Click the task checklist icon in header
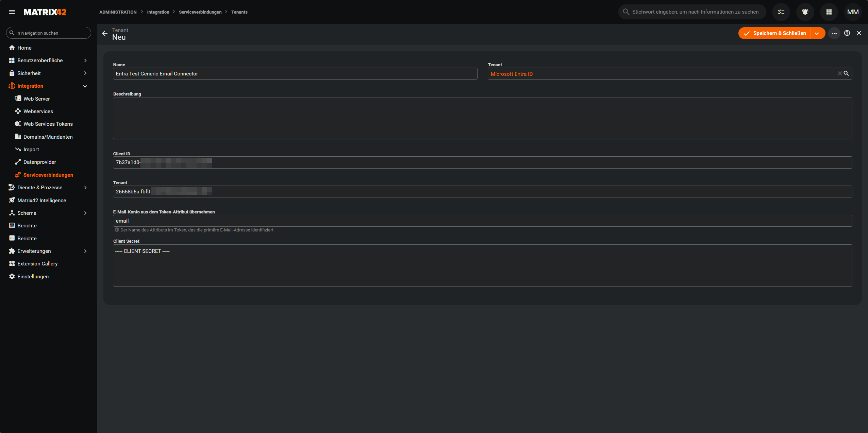The width and height of the screenshot is (868, 433). point(781,12)
